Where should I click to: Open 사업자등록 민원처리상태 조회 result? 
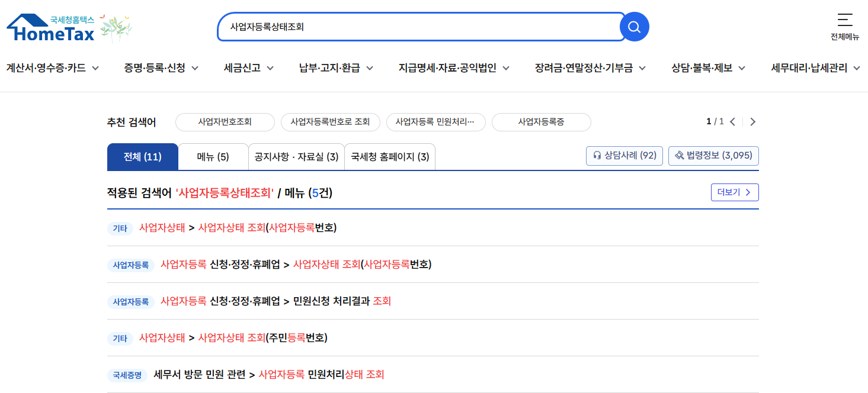click(268, 375)
